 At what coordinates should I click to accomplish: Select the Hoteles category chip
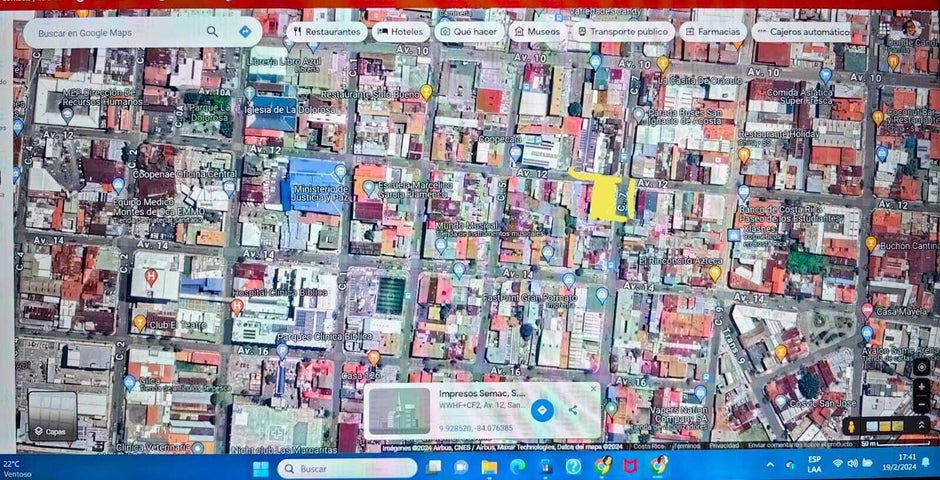point(400,32)
